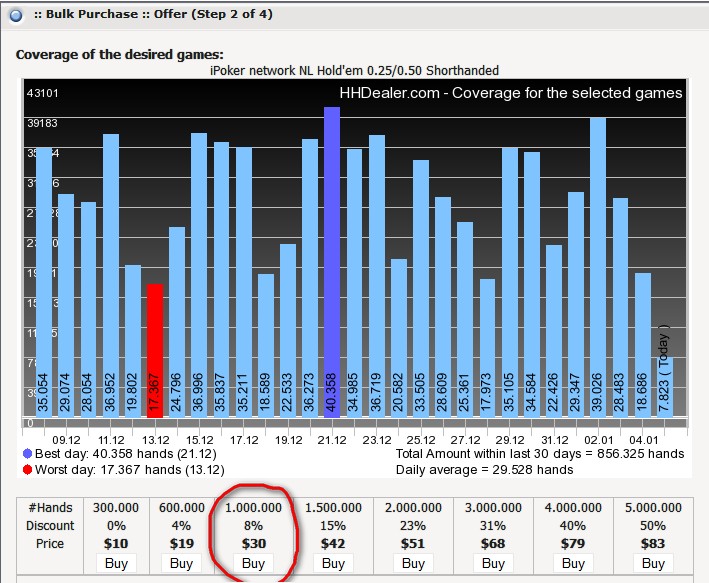Buy the 1.000.000 hands package for $30

coord(253,564)
